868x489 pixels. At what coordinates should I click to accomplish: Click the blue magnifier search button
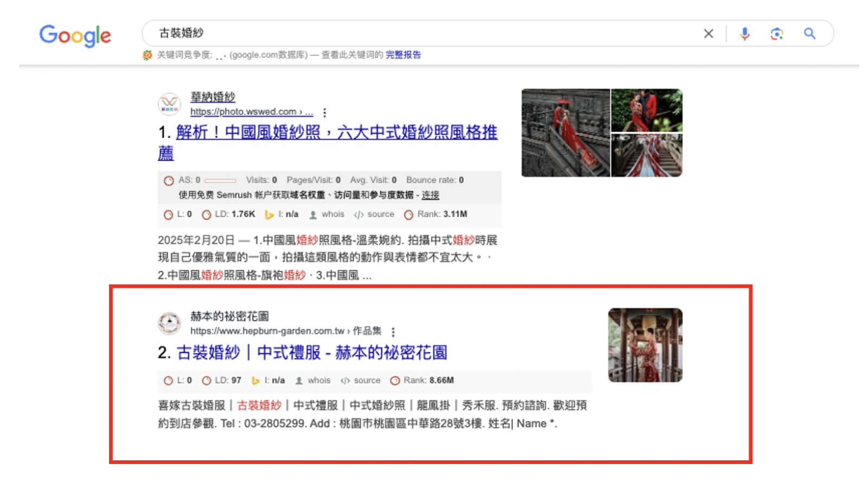coord(809,34)
